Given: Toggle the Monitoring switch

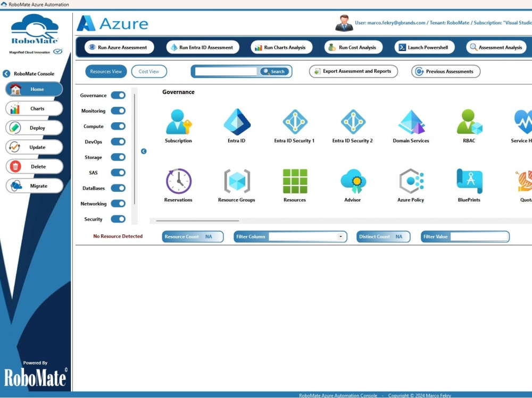Looking at the screenshot, I should coord(118,111).
